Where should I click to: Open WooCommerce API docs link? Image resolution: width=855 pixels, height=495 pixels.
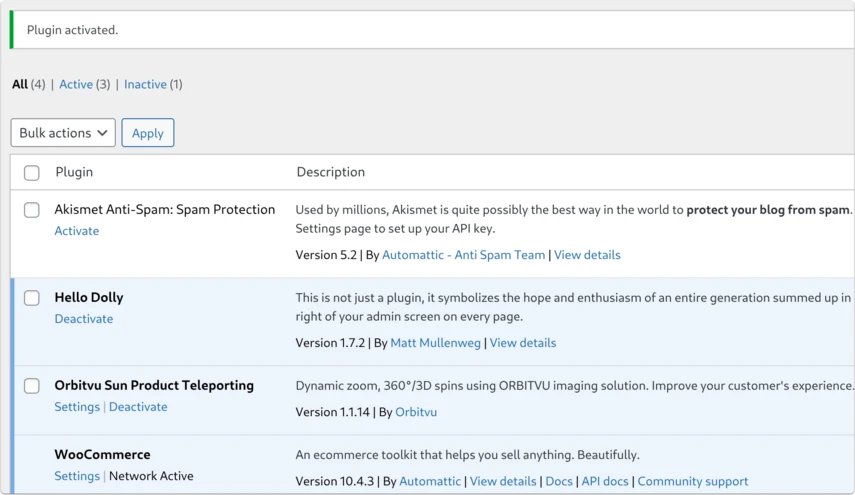point(605,481)
